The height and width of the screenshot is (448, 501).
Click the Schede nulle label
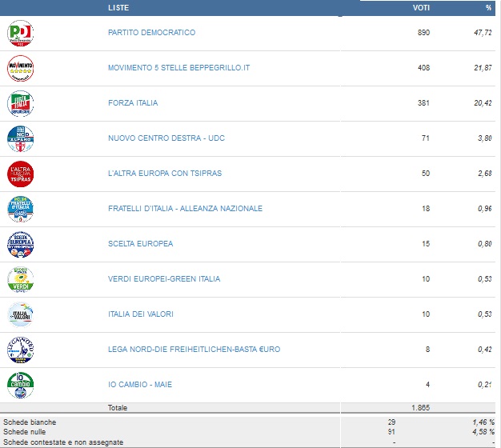click(x=25, y=432)
